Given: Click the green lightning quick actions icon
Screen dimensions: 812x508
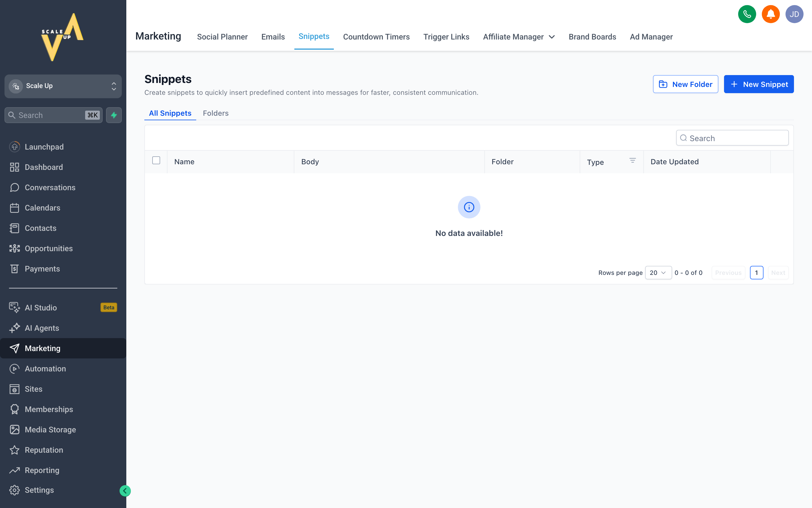Looking at the screenshot, I should [x=114, y=115].
